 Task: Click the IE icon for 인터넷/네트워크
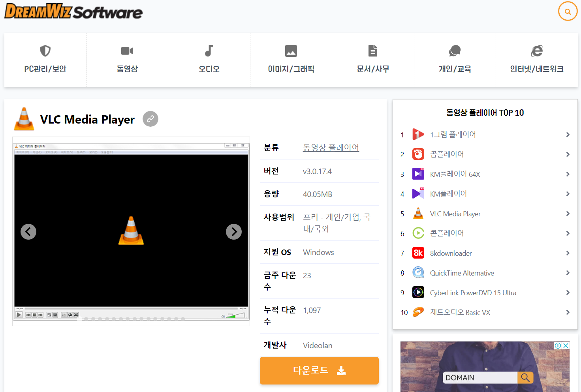click(537, 51)
